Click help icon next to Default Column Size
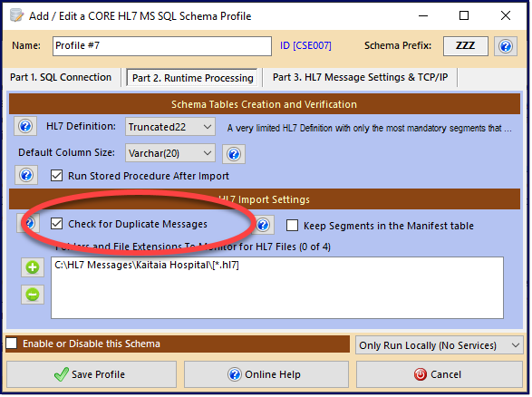The image size is (532, 397). (x=234, y=154)
